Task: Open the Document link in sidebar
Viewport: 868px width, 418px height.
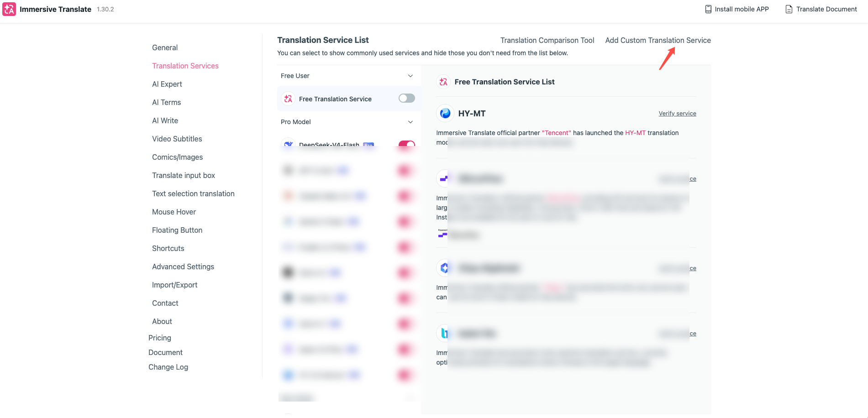Action: 165,352
